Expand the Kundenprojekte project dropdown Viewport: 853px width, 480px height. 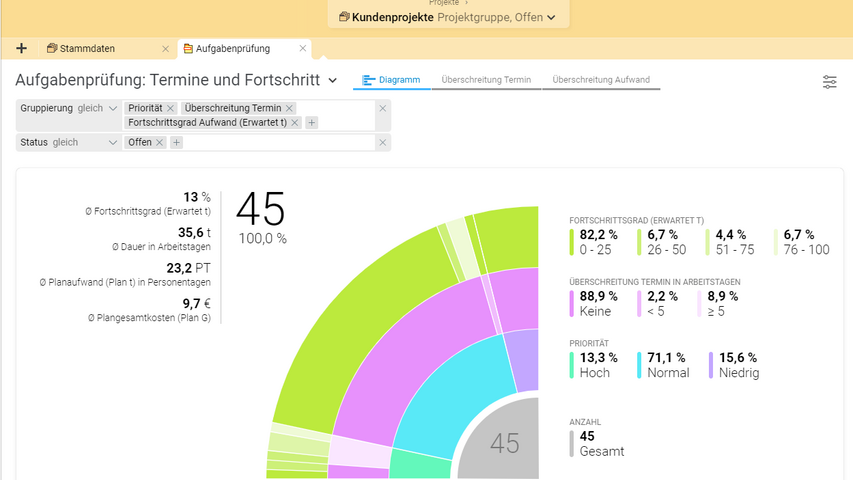click(x=552, y=17)
